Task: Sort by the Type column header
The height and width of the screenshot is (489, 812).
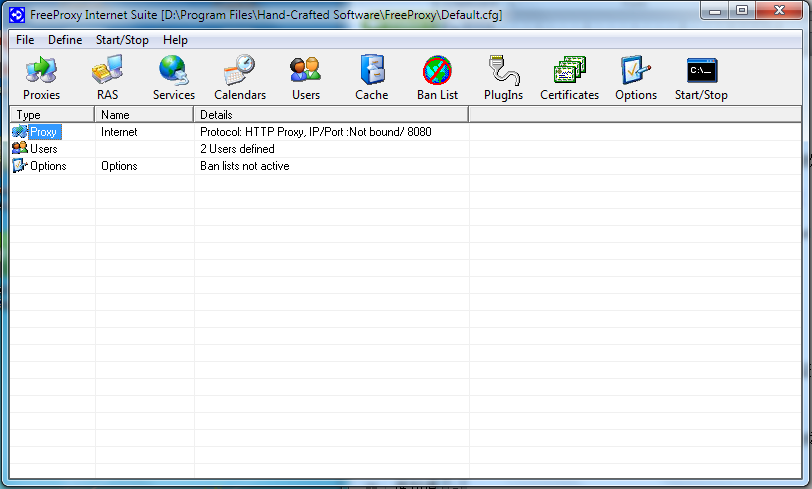Action: (x=52, y=114)
